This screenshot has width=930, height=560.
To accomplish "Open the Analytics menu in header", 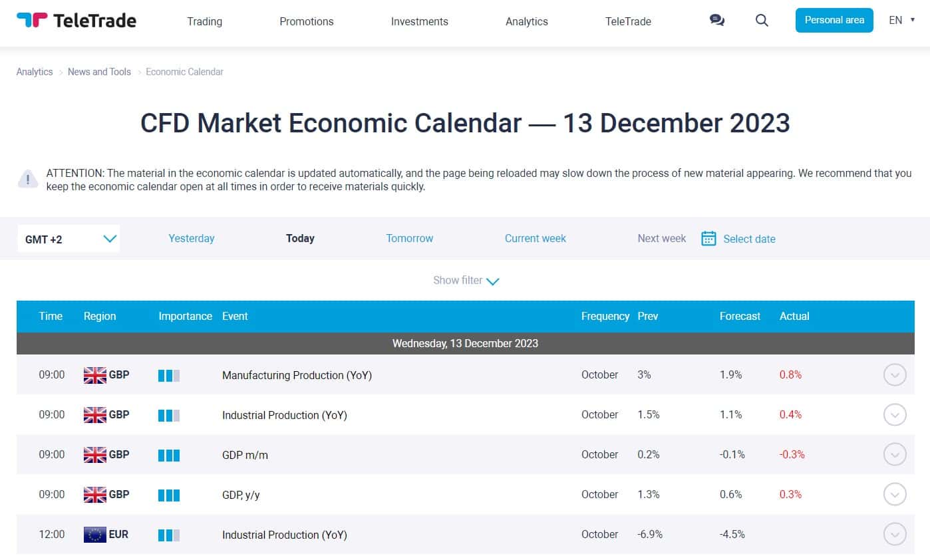I will tap(526, 21).
